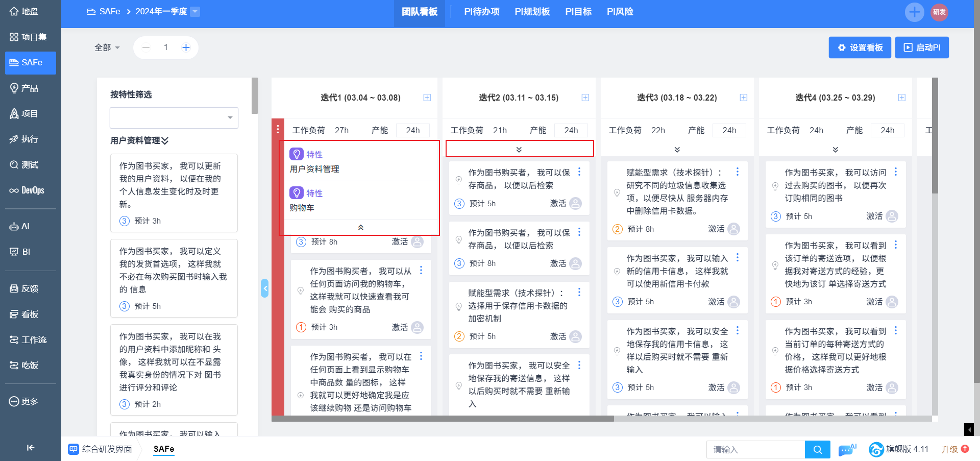Click add icon beside 迭代1 header

pos(427,98)
